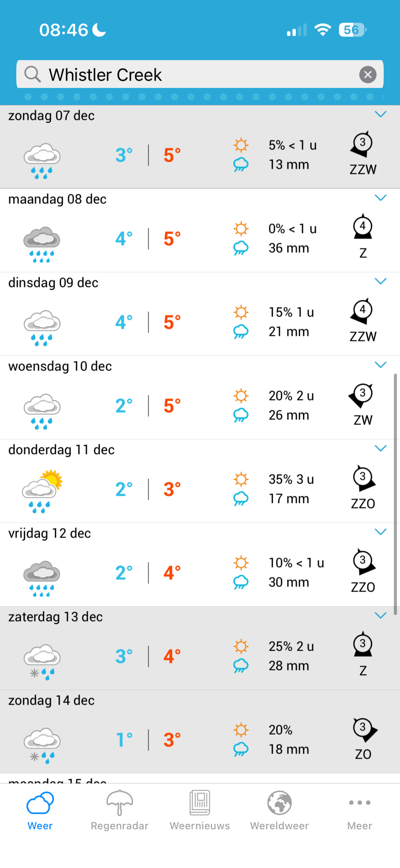Expand dinsdag 09 dec forecast details
The width and height of the screenshot is (400, 868).
pyautogui.click(x=380, y=281)
